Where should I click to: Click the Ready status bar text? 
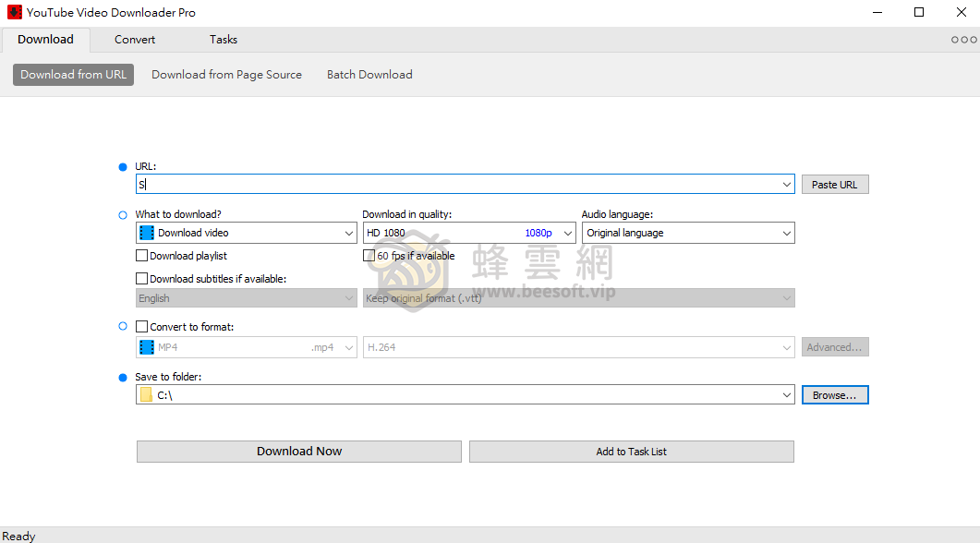point(18,537)
